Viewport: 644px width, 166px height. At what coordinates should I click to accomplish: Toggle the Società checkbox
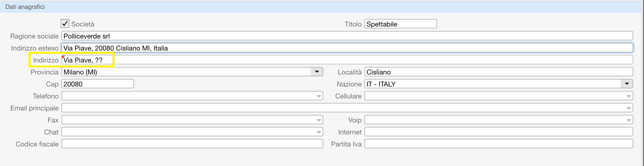[65, 24]
